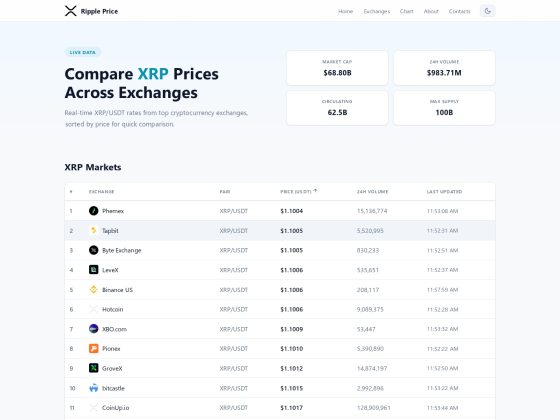
Task: Click the CoinUp.io exchange logo
Action: click(x=94, y=408)
